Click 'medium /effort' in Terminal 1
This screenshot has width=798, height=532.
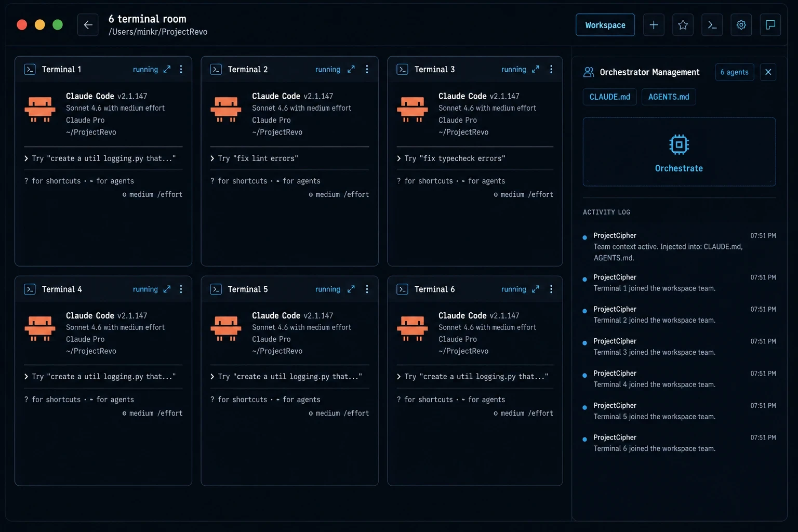(x=152, y=194)
